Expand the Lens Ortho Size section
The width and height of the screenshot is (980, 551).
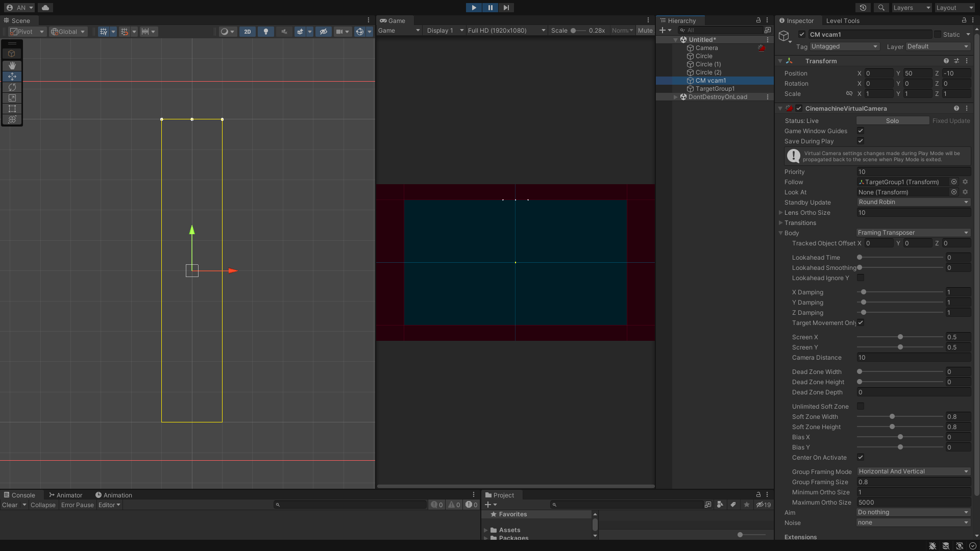780,213
